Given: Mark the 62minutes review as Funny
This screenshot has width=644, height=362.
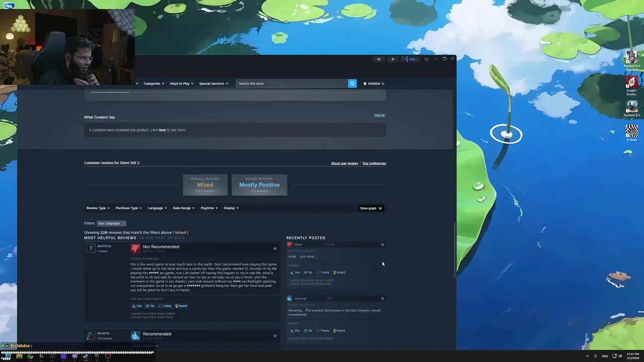Looking at the screenshot, I should [323, 330].
